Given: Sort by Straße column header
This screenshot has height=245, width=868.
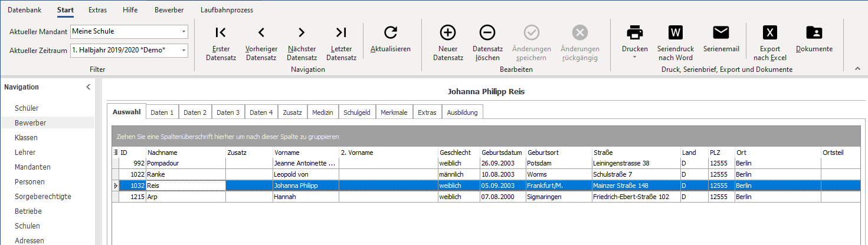Looking at the screenshot, I should point(636,153).
